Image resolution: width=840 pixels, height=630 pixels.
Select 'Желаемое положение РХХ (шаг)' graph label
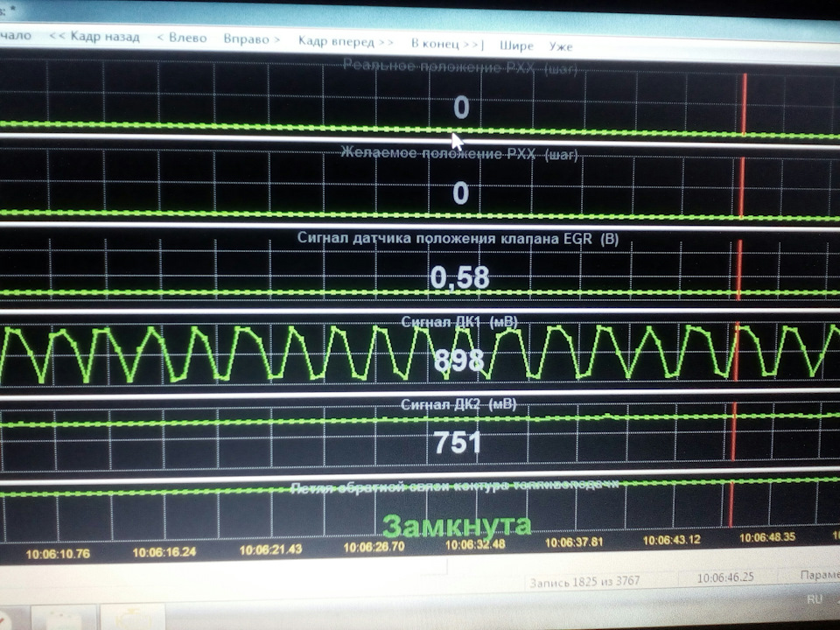click(459, 154)
